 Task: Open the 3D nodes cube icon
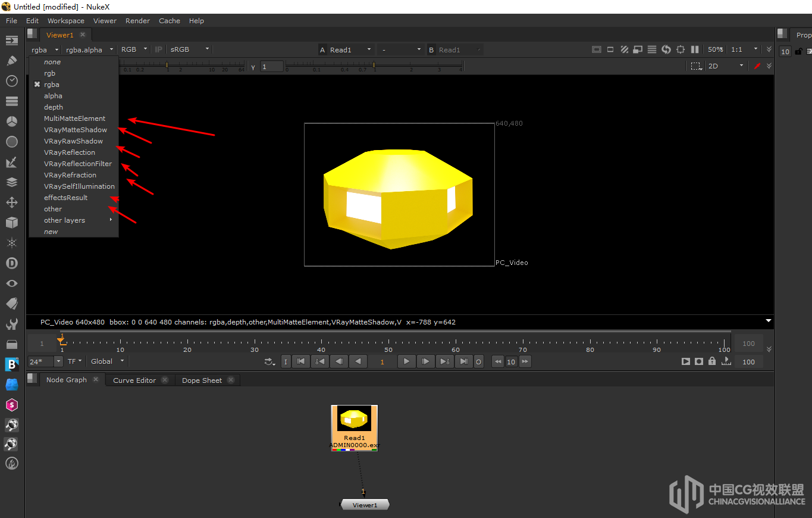(12, 223)
